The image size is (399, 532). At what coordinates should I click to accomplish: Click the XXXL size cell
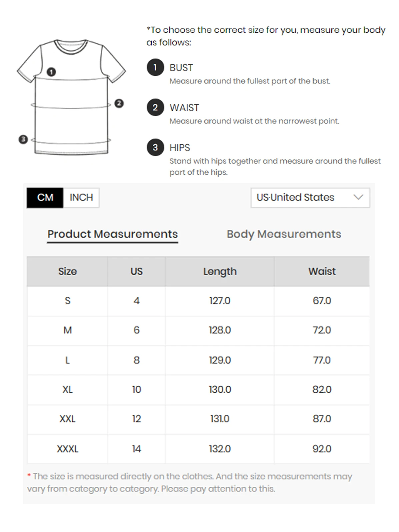[x=67, y=449]
